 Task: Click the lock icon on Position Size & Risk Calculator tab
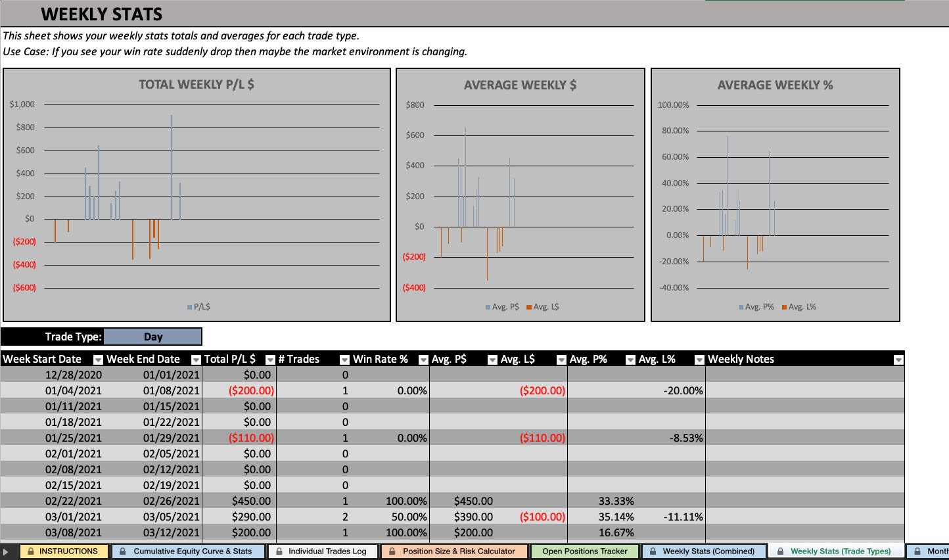392,551
